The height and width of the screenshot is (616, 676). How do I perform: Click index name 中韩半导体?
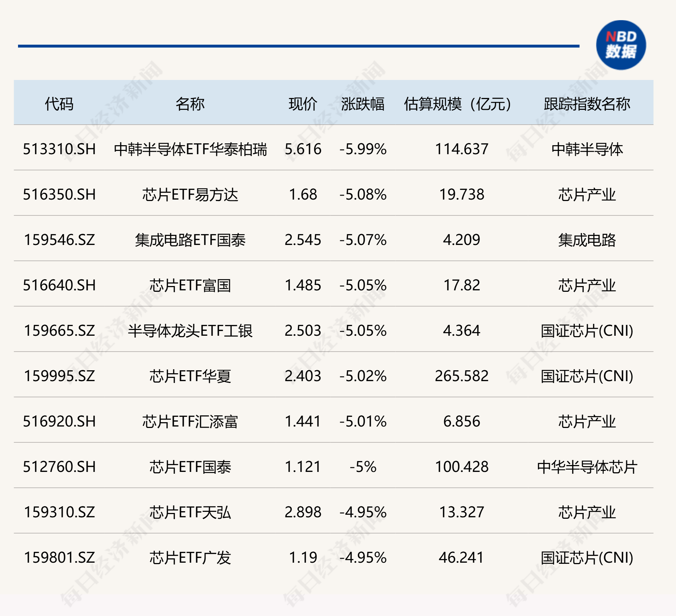point(587,149)
